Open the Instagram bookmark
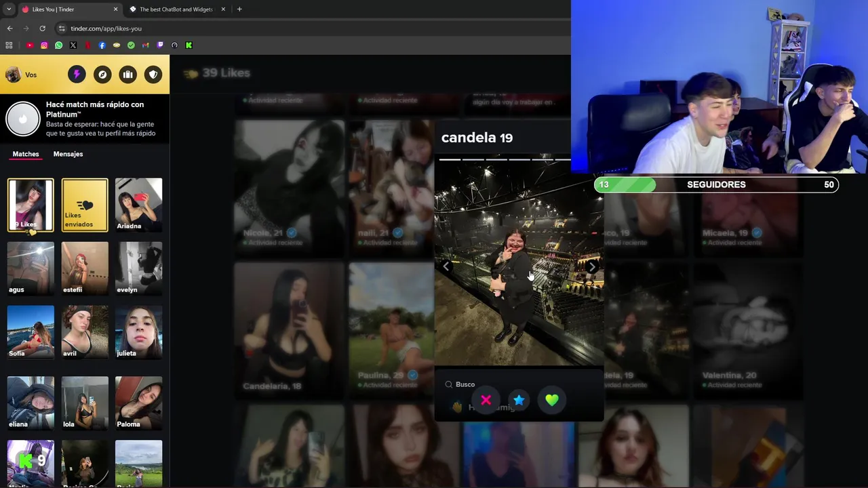Viewport: 868px width, 488px height. 44,45
